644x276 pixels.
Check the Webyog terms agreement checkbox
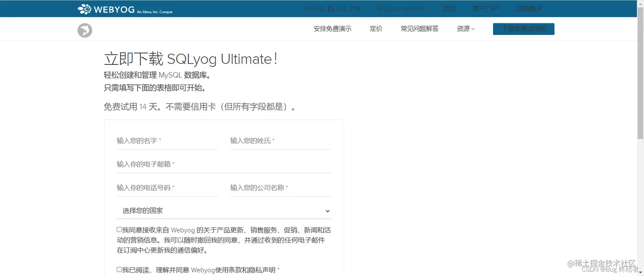[x=119, y=270]
